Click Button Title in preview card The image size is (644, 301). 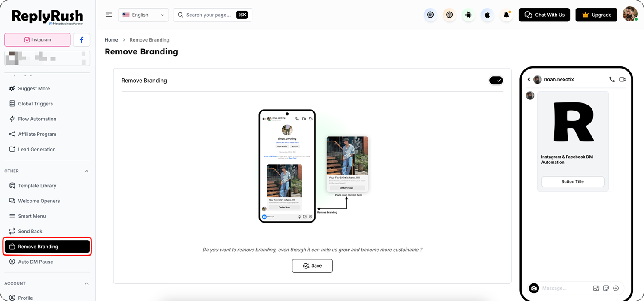pos(573,181)
